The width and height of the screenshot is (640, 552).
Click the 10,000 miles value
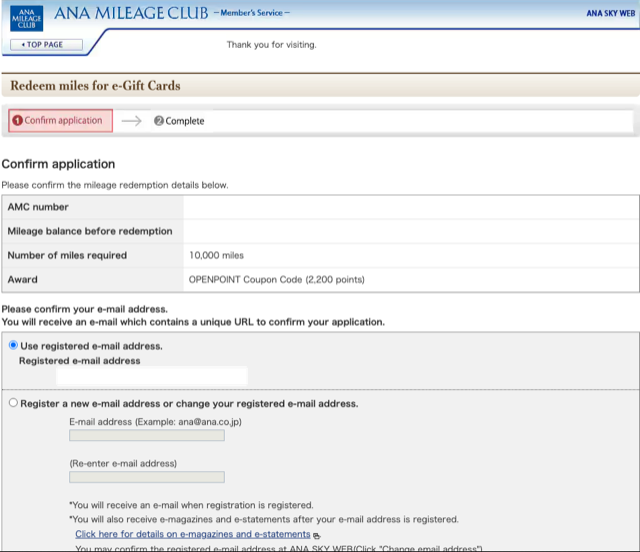(216, 256)
